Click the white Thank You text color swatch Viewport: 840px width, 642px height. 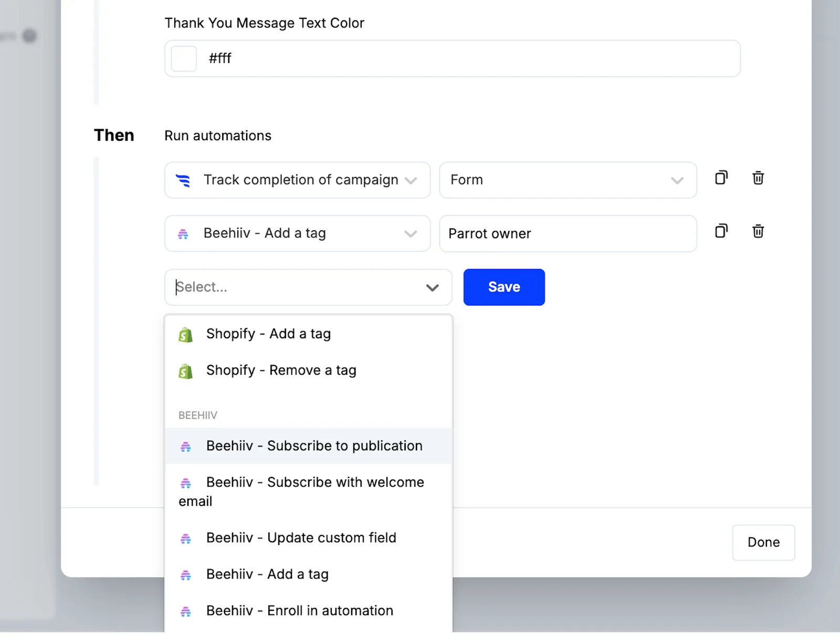tap(184, 58)
